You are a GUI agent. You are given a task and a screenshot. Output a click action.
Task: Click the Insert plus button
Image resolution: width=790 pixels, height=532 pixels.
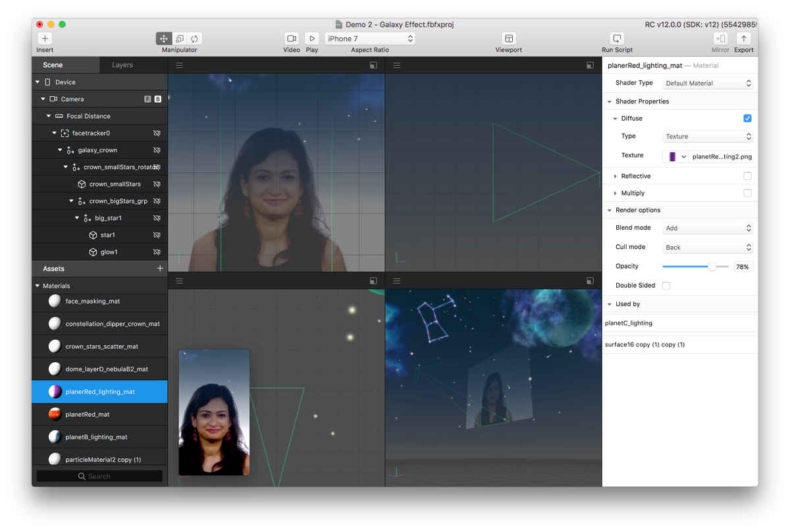pos(45,39)
